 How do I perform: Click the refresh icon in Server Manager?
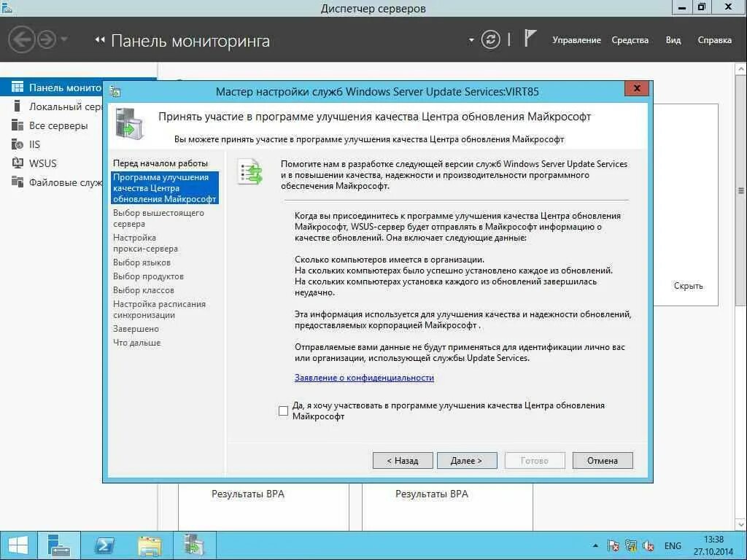point(490,39)
